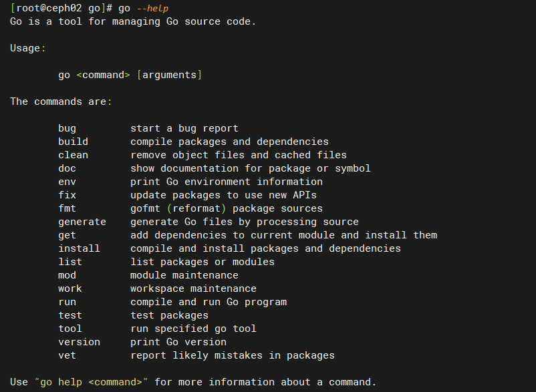Click the 'install' command entry
Viewport: 536px width, 392px height.
coord(79,248)
